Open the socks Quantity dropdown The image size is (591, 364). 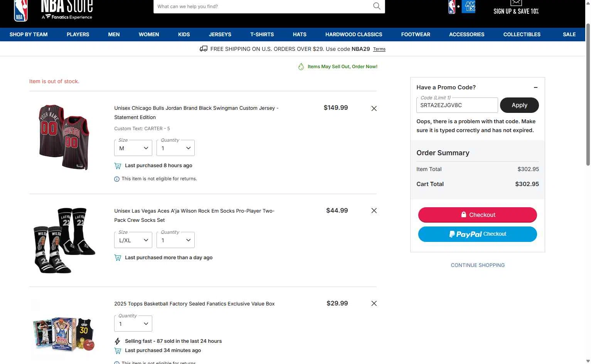pos(175,240)
